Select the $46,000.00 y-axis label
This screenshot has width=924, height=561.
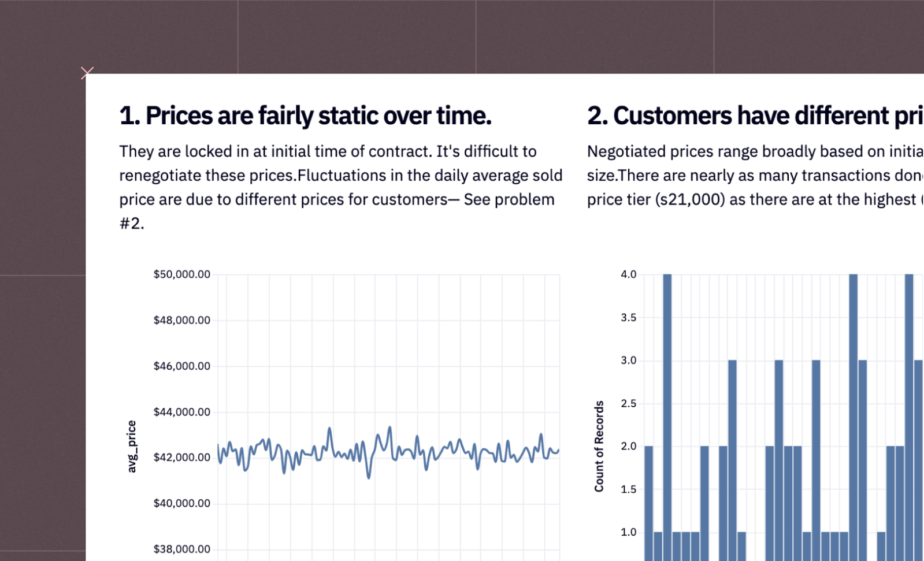click(181, 366)
